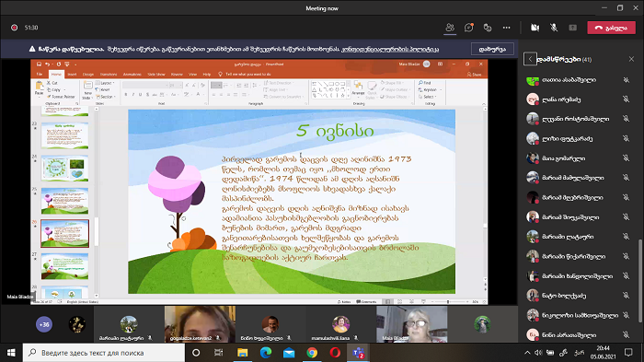Click Undo arrow in PowerPoint quick access toolbar
644x362 pixels.
pos(47,64)
